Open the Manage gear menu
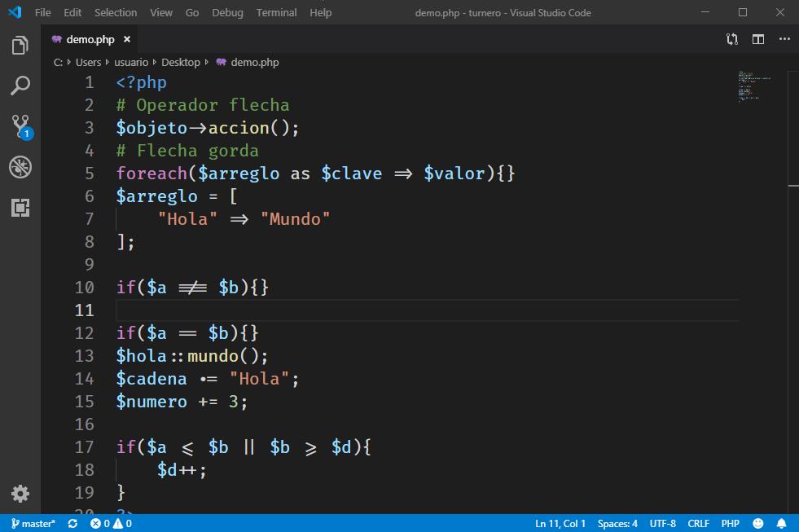The width and height of the screenshot is (799, 532). click(x=20, y=493)
